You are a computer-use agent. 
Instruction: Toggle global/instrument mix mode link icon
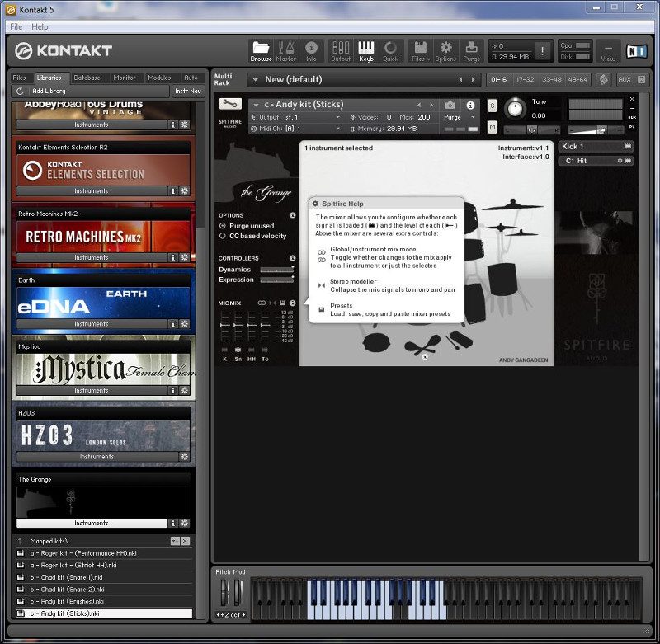pyautogui.click(x=262, y=303)
